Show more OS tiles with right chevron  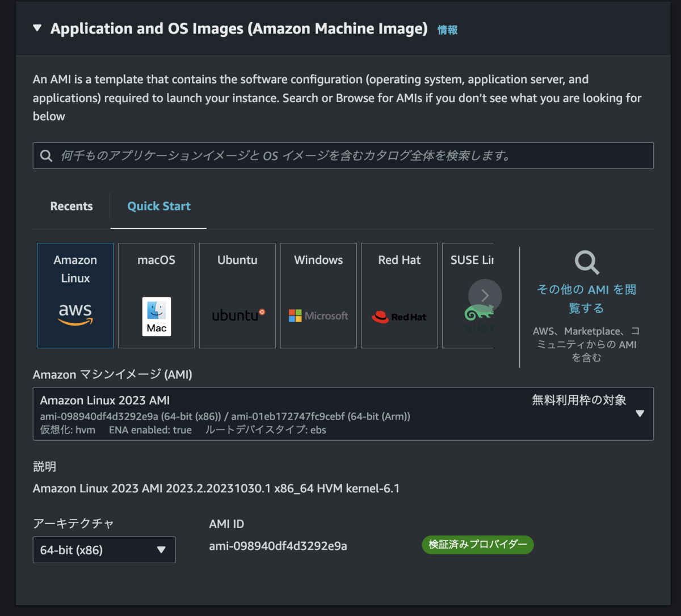coord(485,296)
